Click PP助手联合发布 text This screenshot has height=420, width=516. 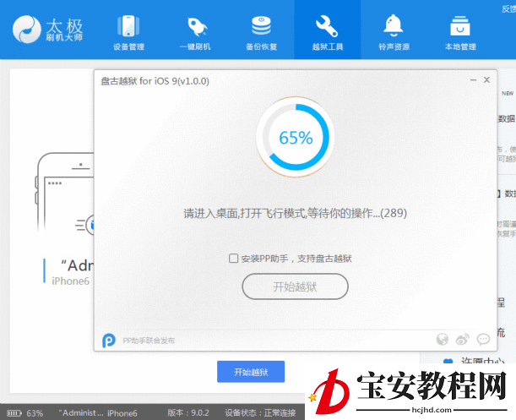click(149, 341)
